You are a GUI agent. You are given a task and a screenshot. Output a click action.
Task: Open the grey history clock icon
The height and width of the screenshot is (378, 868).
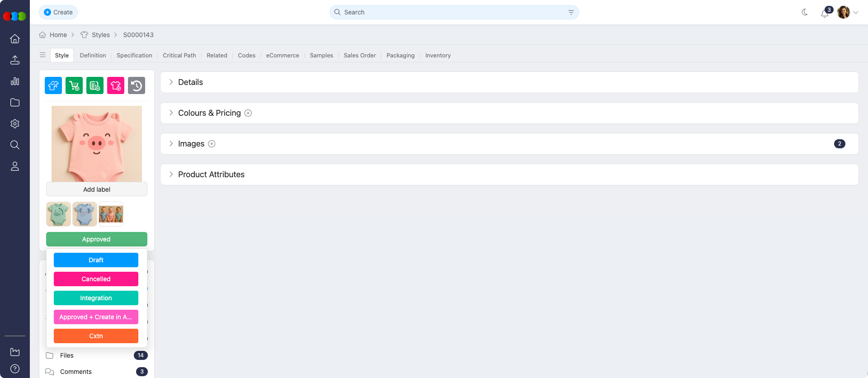pyautogui.click(x=137, y=85)
